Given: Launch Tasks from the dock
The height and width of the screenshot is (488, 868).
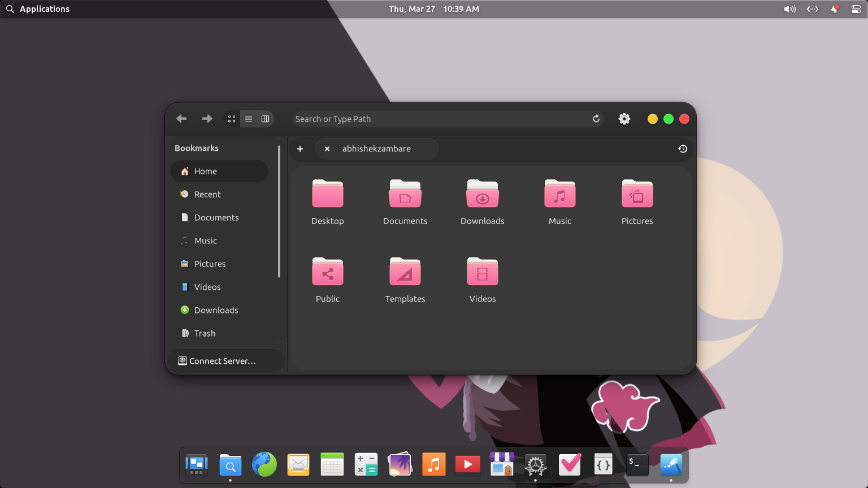Looking at the screenshot, I should [570, 465].
